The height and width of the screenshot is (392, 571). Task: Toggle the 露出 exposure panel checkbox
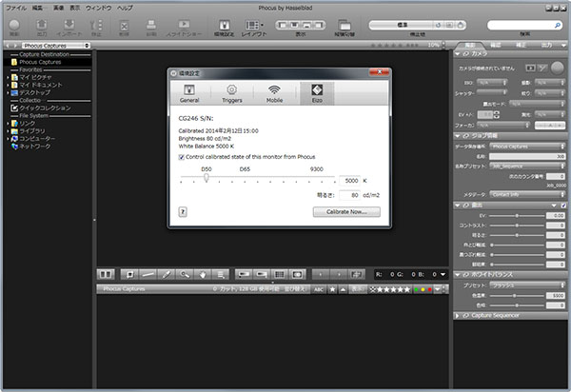pyautogui.click(x=563, y=205)
